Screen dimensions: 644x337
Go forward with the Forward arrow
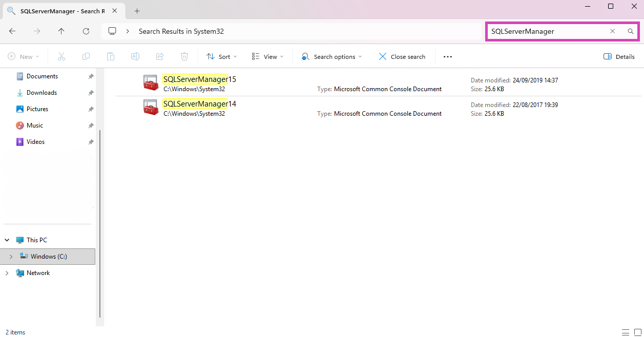[x=37, y=31]
